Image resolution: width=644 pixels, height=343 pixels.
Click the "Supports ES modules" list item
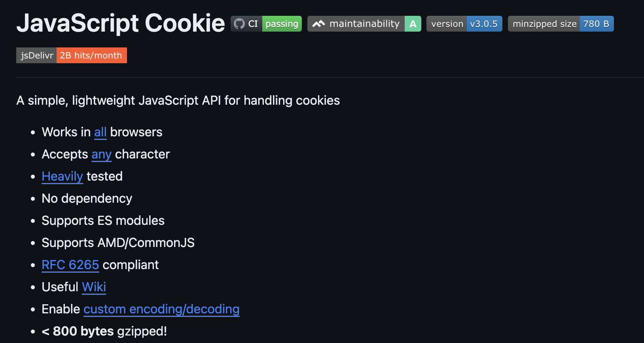103,220
